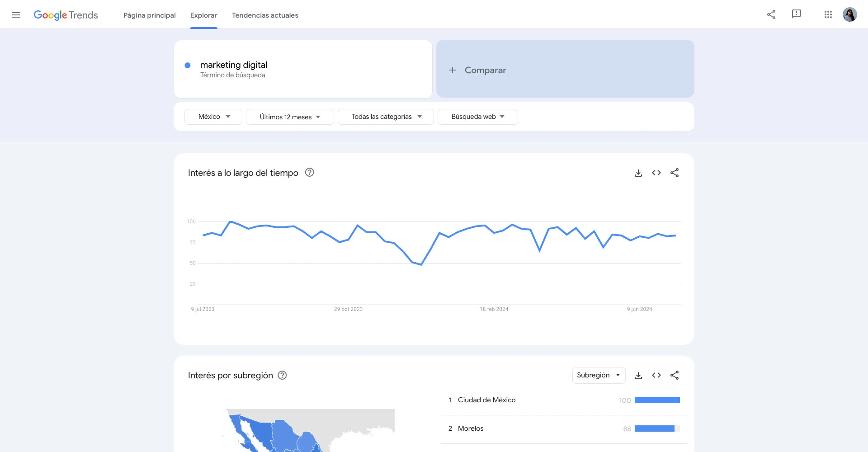Viewport: 868px width, 452px height.
Task: Go to 'Página principal'
Action: [149, 15]
